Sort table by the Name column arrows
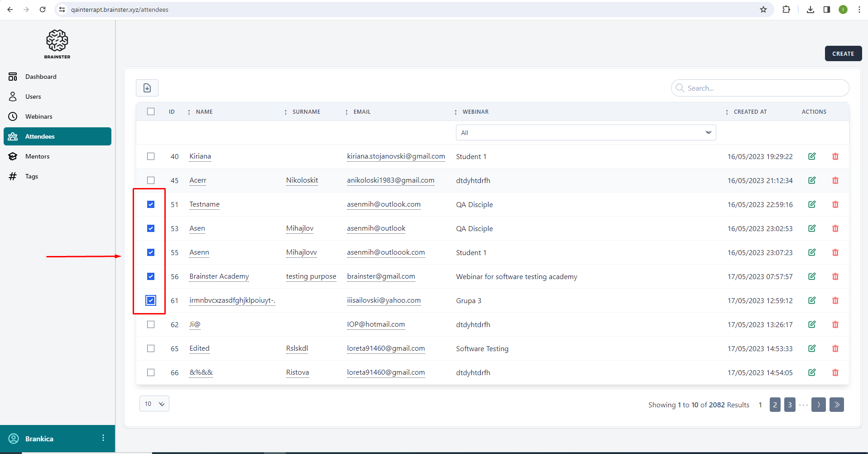868x454 pixels. 189,112
